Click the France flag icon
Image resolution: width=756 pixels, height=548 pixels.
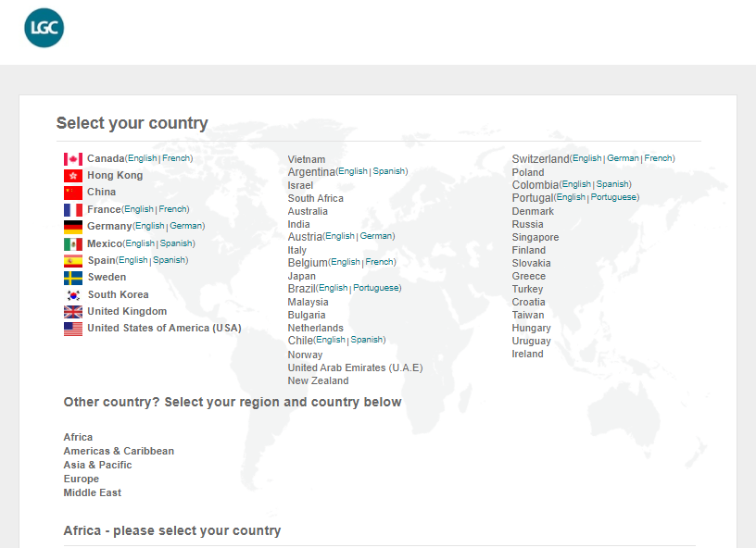73,210
